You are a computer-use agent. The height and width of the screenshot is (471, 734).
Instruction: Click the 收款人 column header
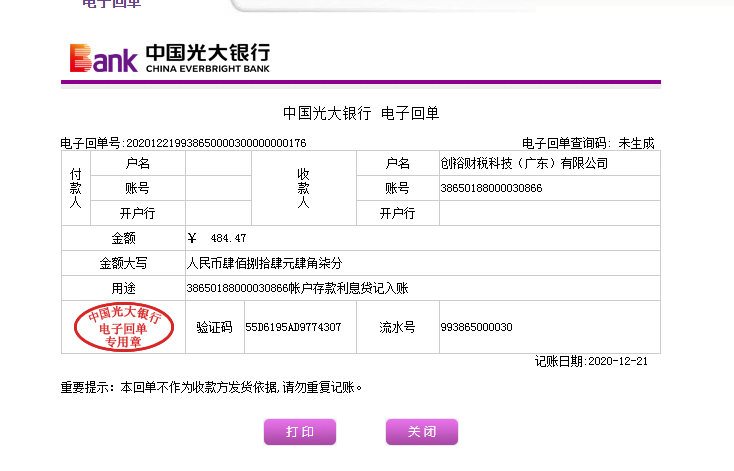pos(304,188)
